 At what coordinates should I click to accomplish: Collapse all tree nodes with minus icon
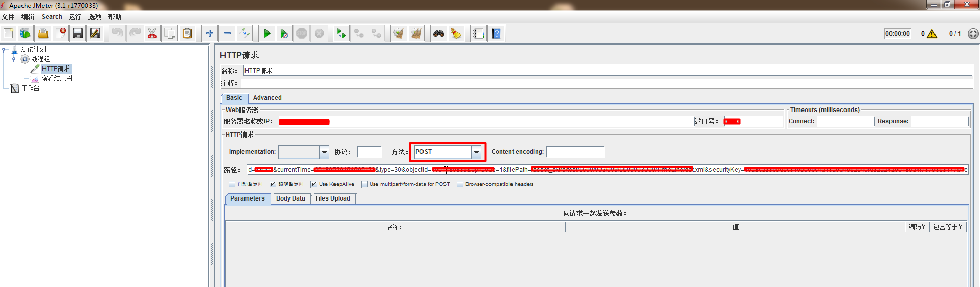point(227,34)
